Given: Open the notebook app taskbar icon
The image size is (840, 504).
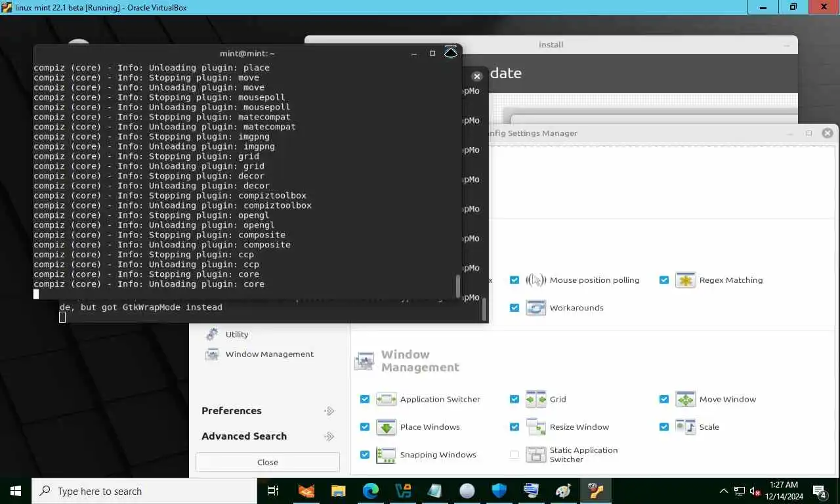Looking at the screenshot, I should coord(435,491).
